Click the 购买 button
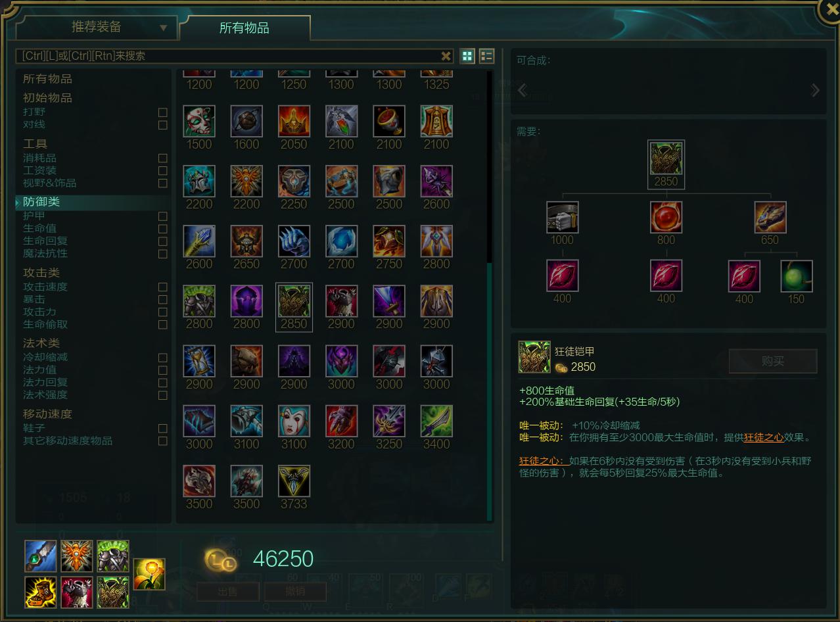The width and height of the screenshot is (840, 622). coord(773,362)
